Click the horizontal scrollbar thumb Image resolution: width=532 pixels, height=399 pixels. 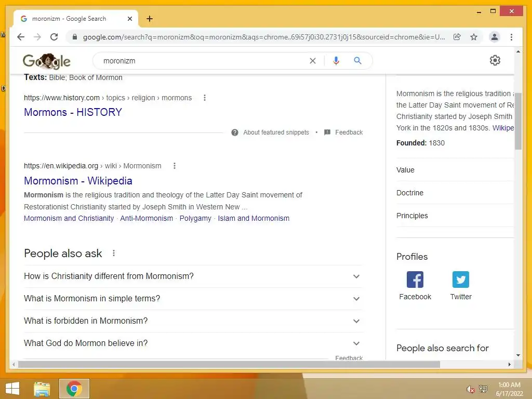[229, 364]
